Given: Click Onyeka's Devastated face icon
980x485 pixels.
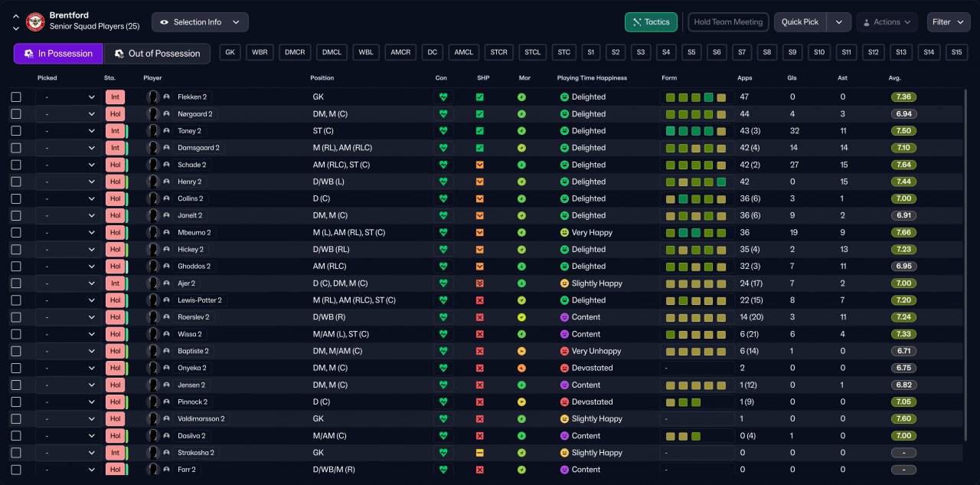Looking at the screenshot, I should (x=565, y=368).
